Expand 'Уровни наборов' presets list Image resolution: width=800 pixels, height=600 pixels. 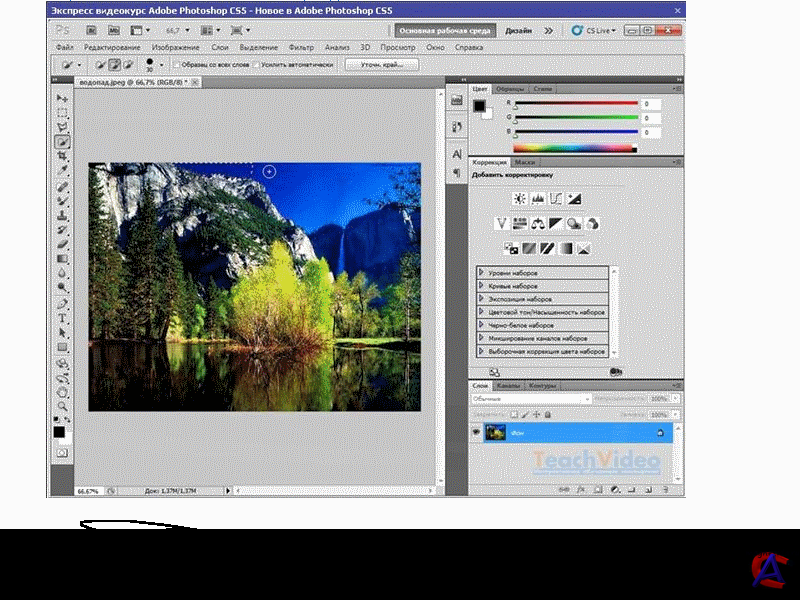(482, 272)
